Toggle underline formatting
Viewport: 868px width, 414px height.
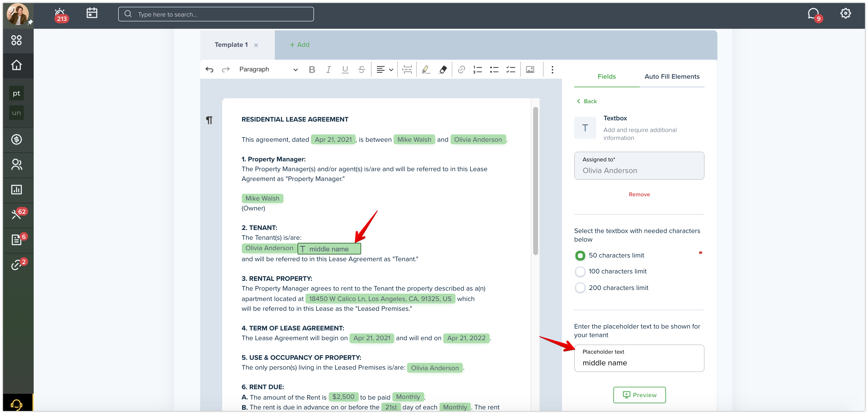[345, 70]
